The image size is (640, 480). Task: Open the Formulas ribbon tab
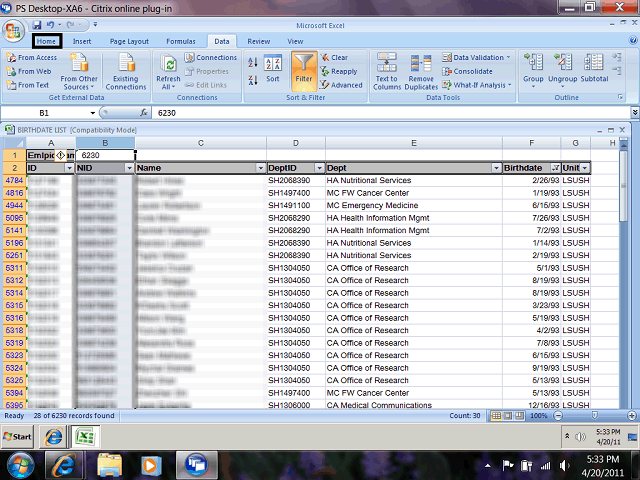[x=180, y=41]
